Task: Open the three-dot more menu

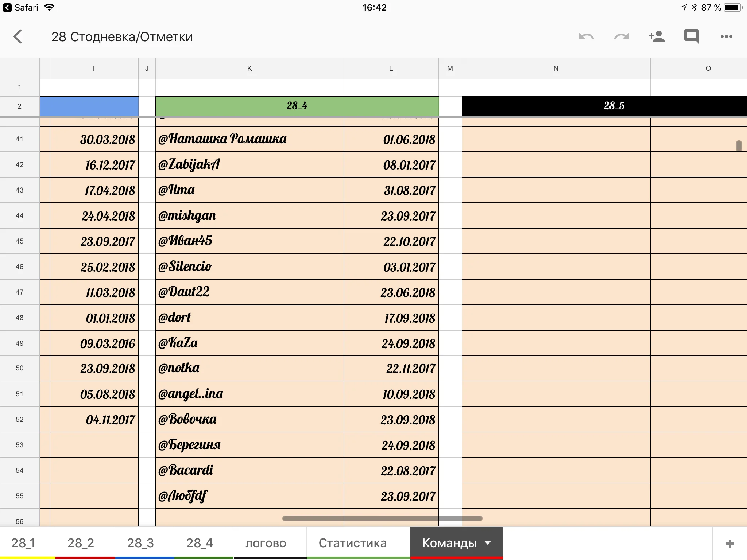Action: tap(726, 36)
